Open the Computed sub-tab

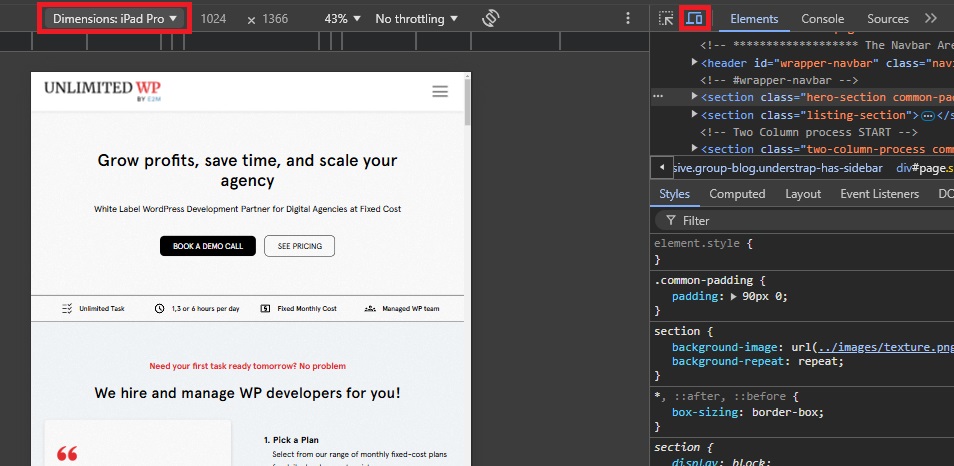tap(737, 194)
